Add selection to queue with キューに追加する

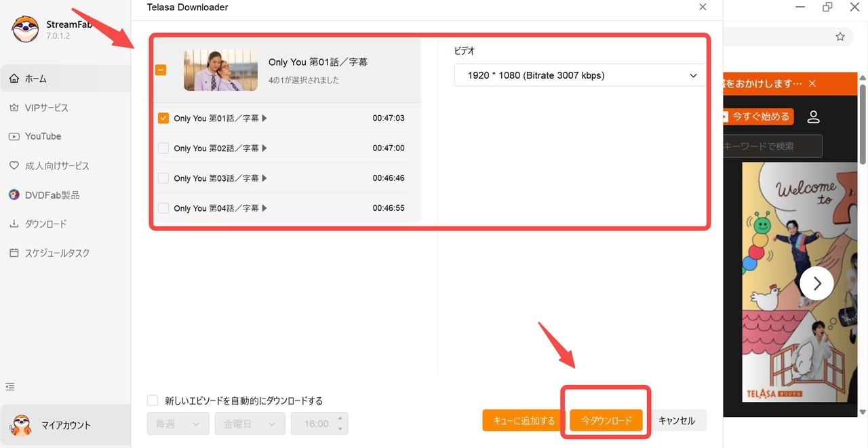point(524,420)
